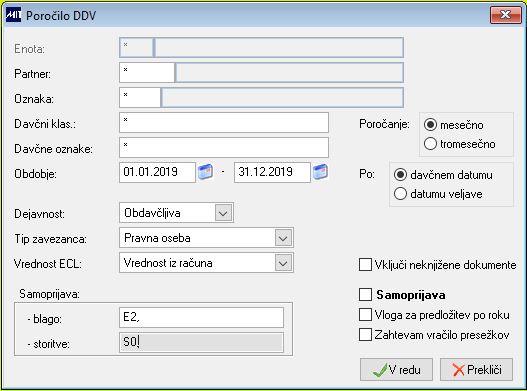Open the Dejavnost dropdown arrow
The height and width of the screenshot is (391, 527).
(x=224, y=213)
